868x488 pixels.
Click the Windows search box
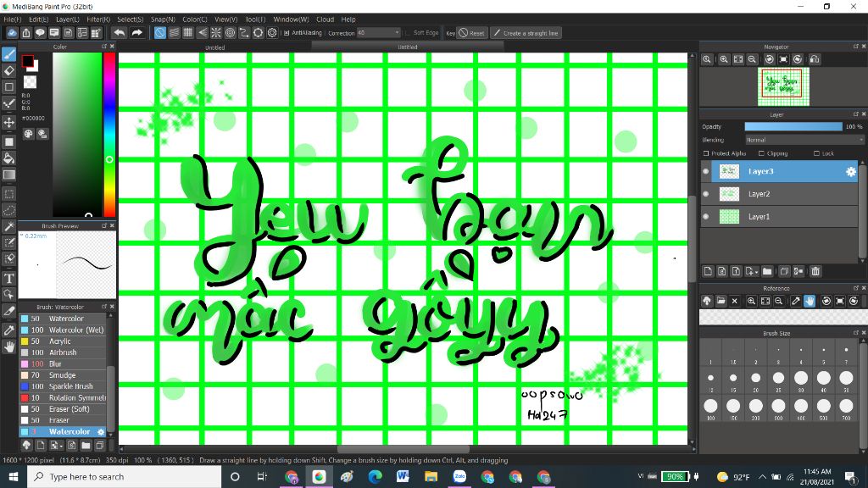click(124, 477)
